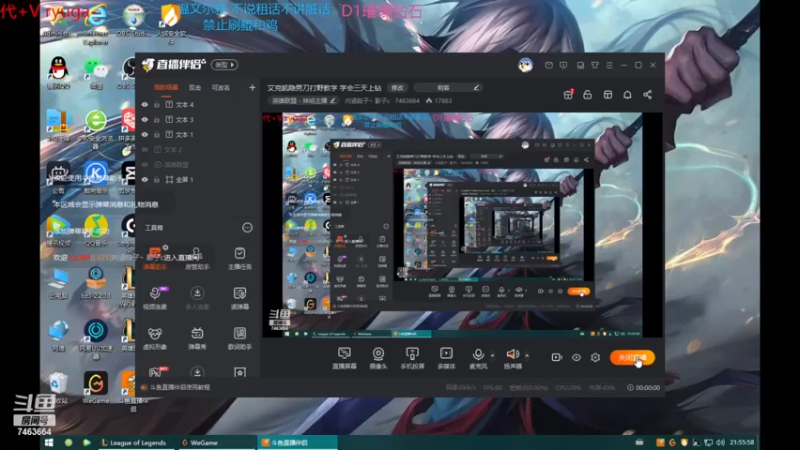Edit the 英雄联盟 category selector
The width and height of the screenshot is (800, 450).
click(303, 101)
